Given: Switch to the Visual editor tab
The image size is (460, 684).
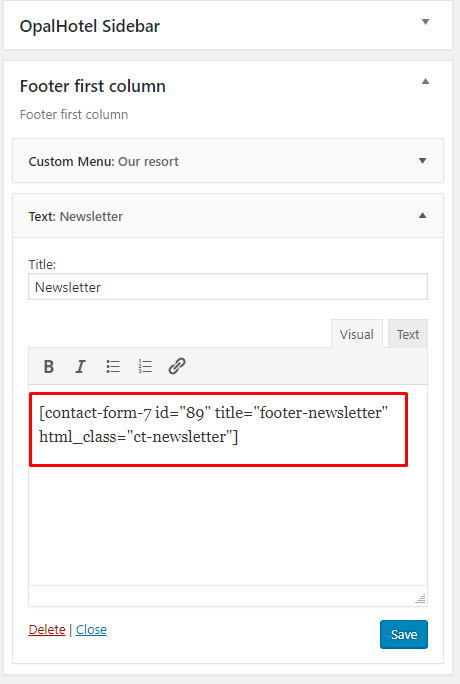Looking at the screenshot, I should click(357, 334).
